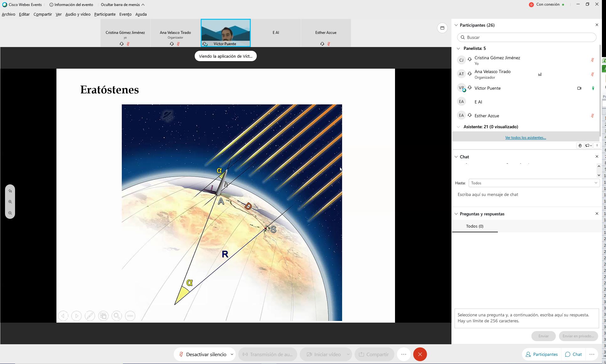This screenshot has width=606, height=364.
Task: Click the raise hand icon
Action: pos(580,145)
